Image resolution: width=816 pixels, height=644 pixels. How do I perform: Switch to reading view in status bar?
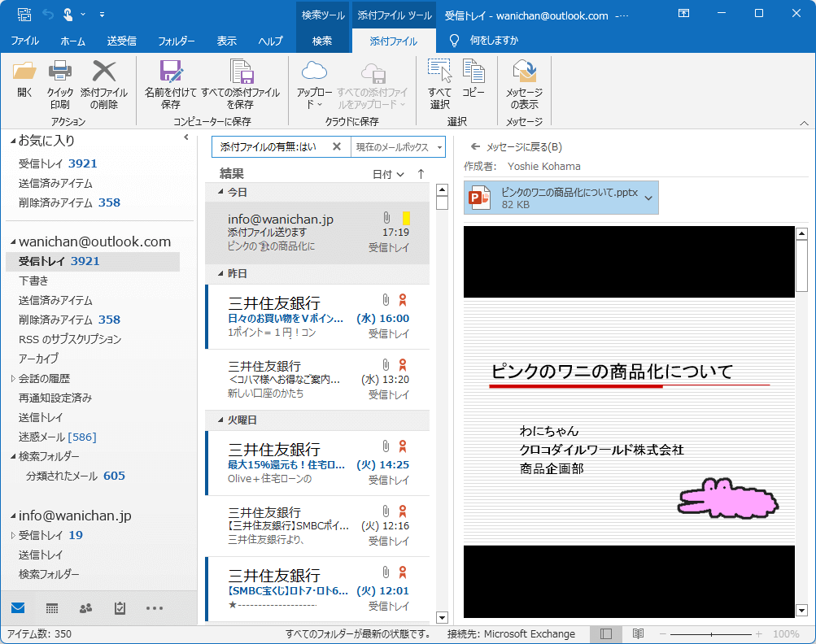coord(638,633)
